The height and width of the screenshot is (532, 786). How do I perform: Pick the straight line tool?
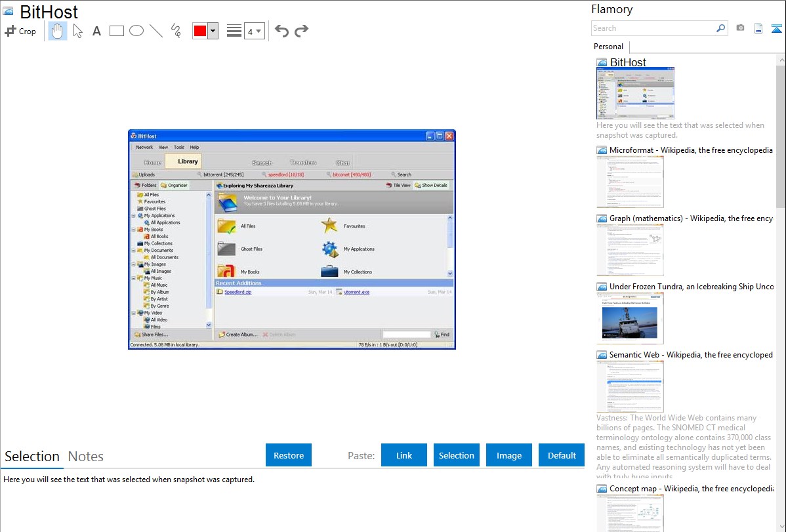click(x=156, y=31)
